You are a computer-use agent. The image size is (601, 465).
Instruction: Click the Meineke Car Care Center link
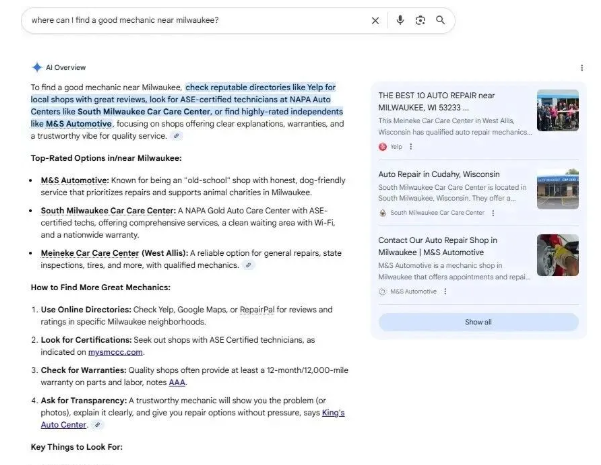[x=84, y=254]
